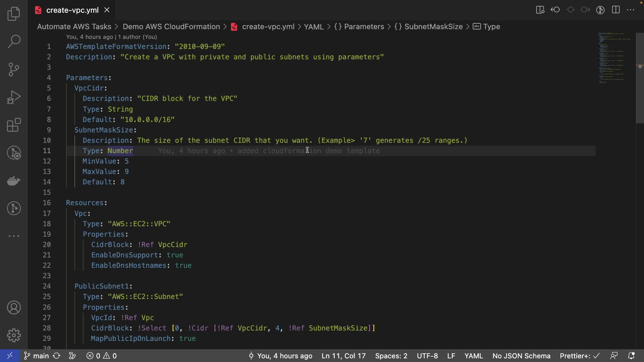This screenshot has width=644, height=362.
Task: Click the split editor right icon
Action: pos(616,10)
